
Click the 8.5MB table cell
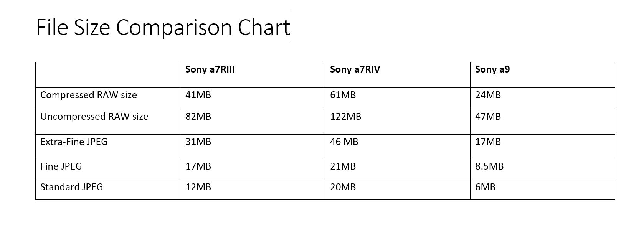[x=543, y=169]
